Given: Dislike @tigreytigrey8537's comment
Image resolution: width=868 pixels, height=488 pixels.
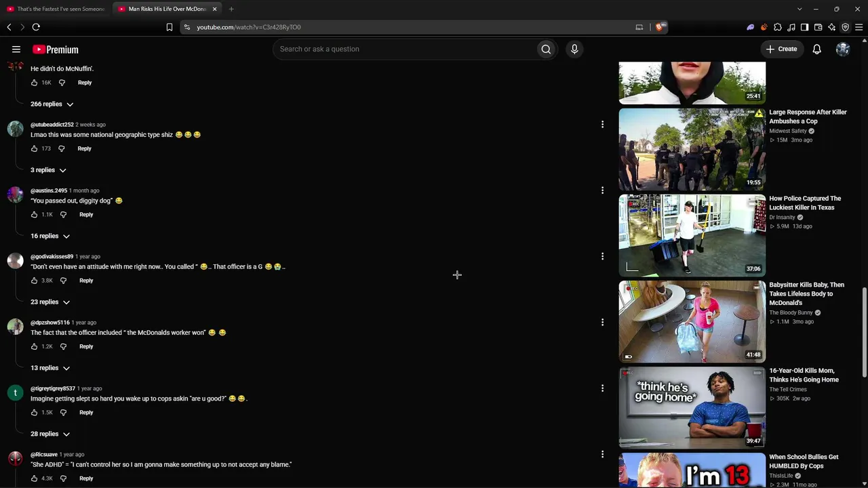Looking at the screenshot, I should 63,412.
